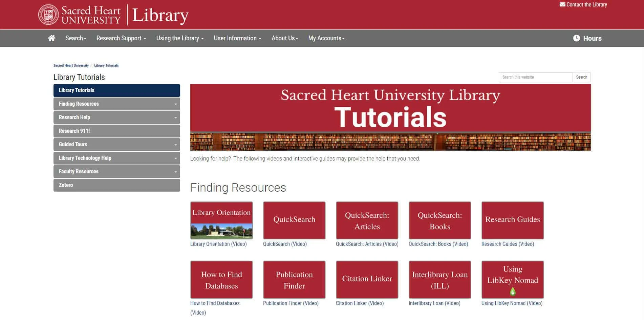Click inside the Search this website field
644x322 pixels.
tap(535, 77)
